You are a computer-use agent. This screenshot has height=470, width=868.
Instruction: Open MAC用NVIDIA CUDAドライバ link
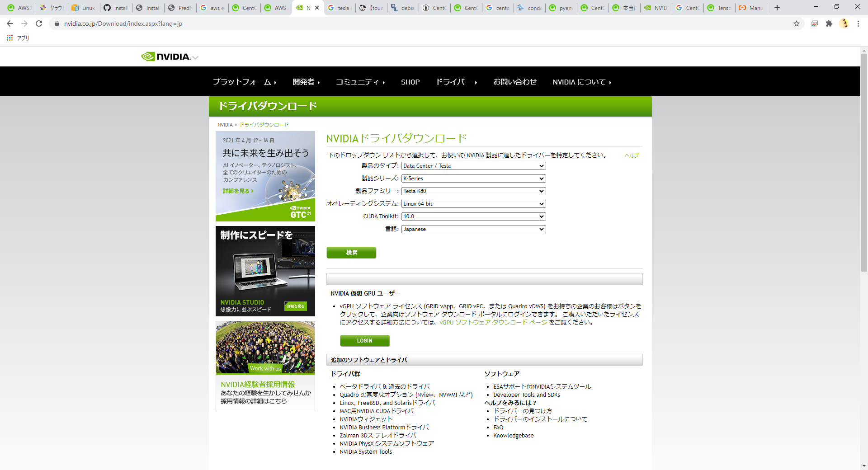point(377,411)
